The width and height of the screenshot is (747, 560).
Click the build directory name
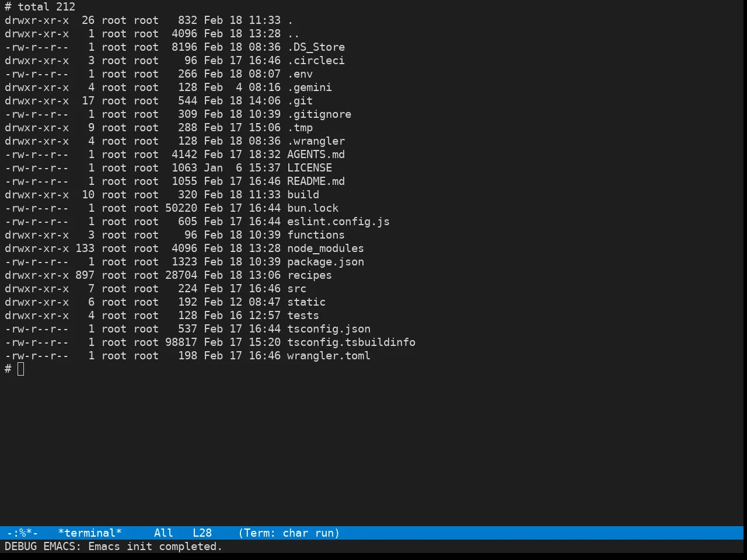tap(303, 195)
